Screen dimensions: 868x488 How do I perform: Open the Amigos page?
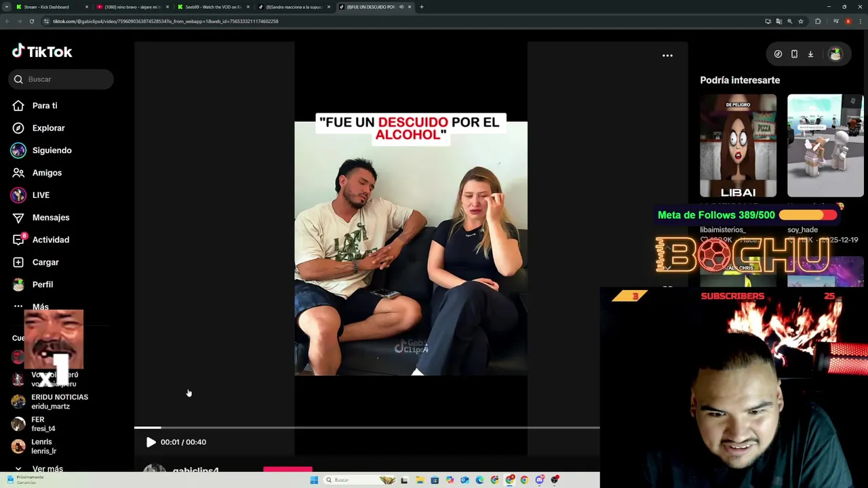tap(47, 173)
